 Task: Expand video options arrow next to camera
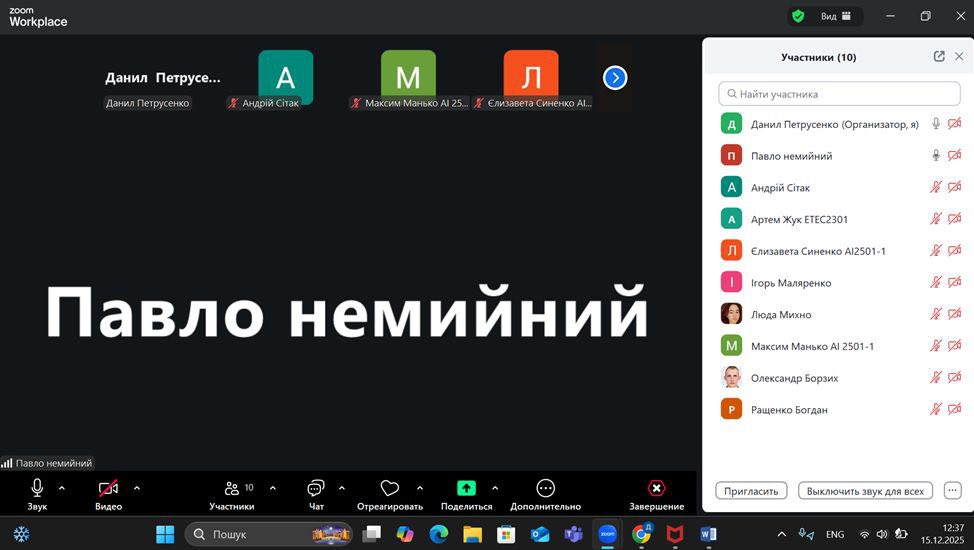137,488
